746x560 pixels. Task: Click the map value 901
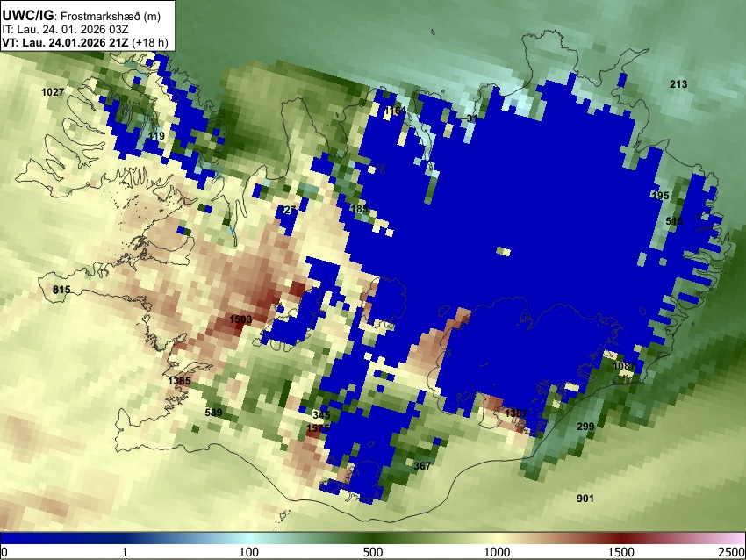pyautogui.click(x=585, y=499)
